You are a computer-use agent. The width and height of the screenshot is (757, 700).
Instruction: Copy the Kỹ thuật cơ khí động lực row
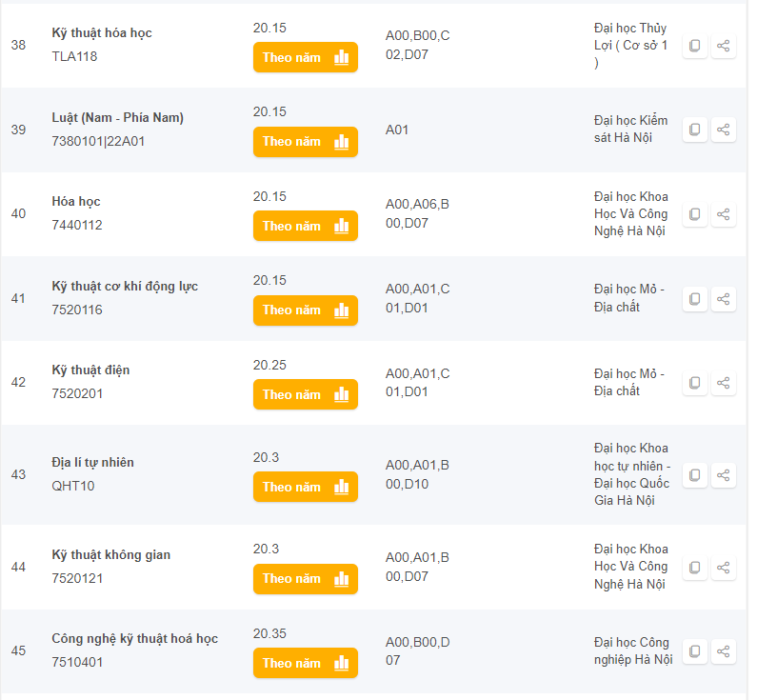point(695,299)
